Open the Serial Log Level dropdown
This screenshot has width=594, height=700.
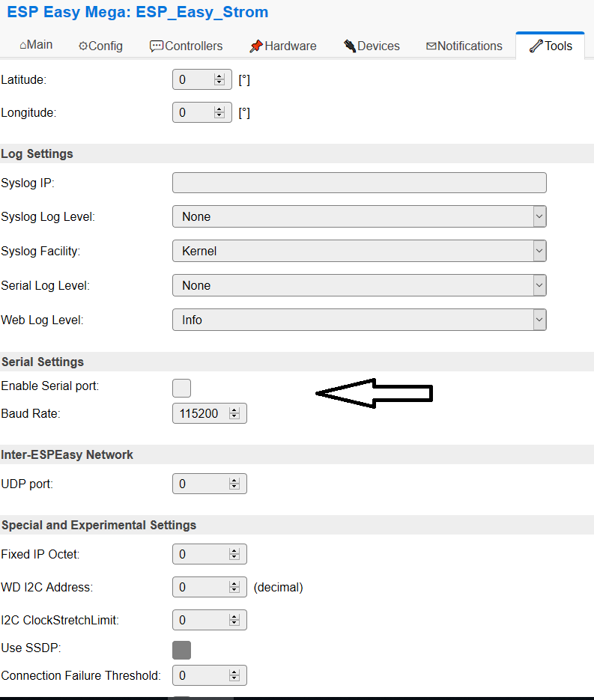360,285
